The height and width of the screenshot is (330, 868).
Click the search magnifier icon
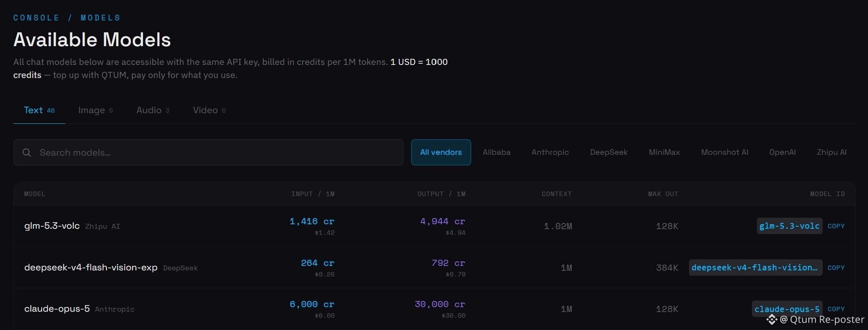point(27,152)
